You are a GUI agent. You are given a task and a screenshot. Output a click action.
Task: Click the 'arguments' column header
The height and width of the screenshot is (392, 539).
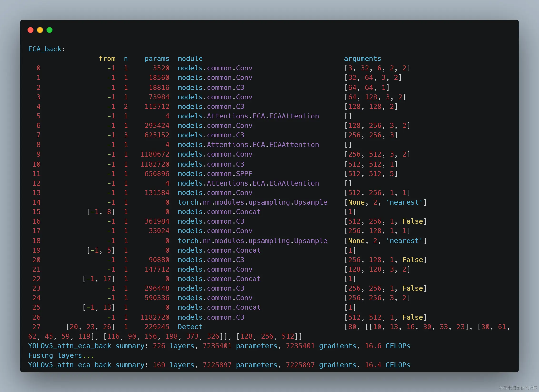pos(362,59)
